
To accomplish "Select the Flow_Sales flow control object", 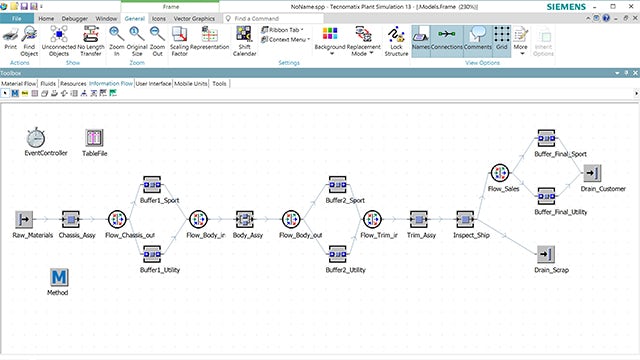I will point(500,173).
